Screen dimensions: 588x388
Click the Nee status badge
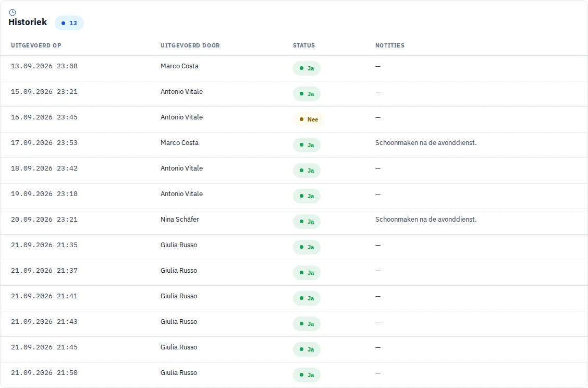309,119
